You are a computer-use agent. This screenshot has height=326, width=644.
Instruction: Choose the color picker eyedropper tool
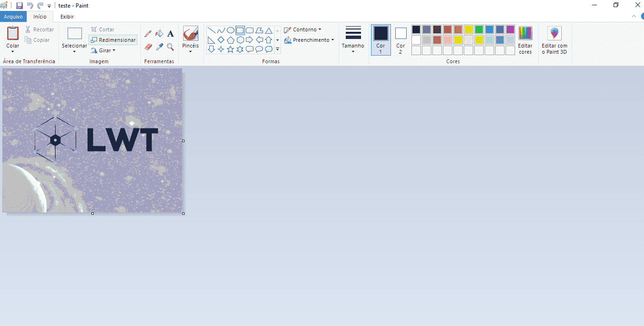[x=159, y=47]
